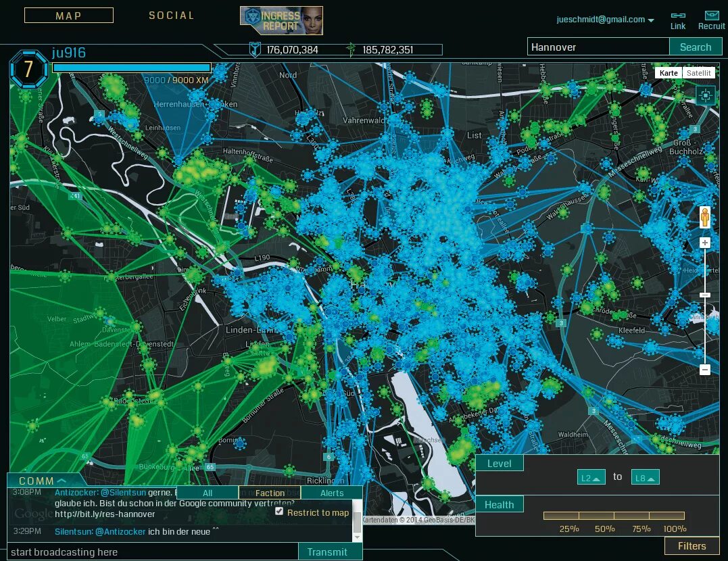
Task: Click the comm scrollbar down arrow
Action: [357, 537]
